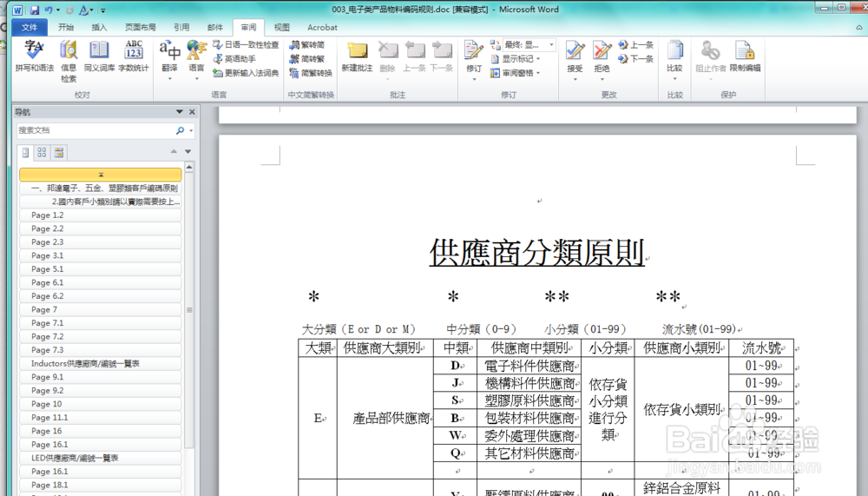Open the File (文件) tab
The height and width of the screenshot is (496, 868).
tap(30, 27)
